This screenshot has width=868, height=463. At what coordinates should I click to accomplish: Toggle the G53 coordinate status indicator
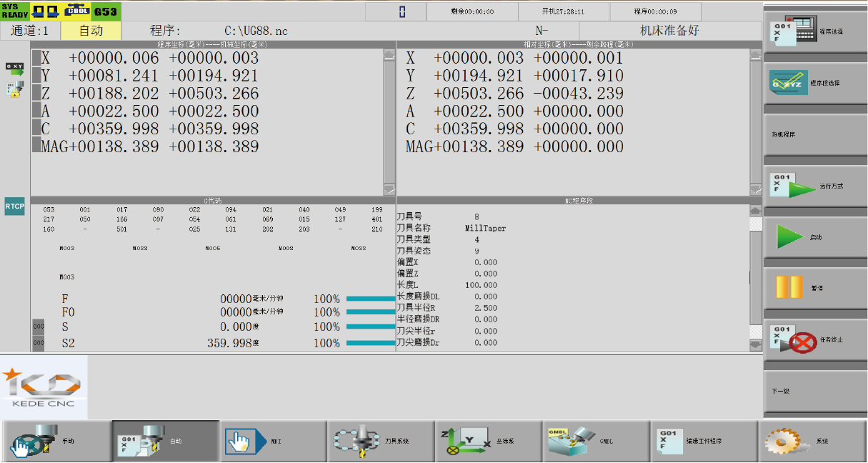106,11
